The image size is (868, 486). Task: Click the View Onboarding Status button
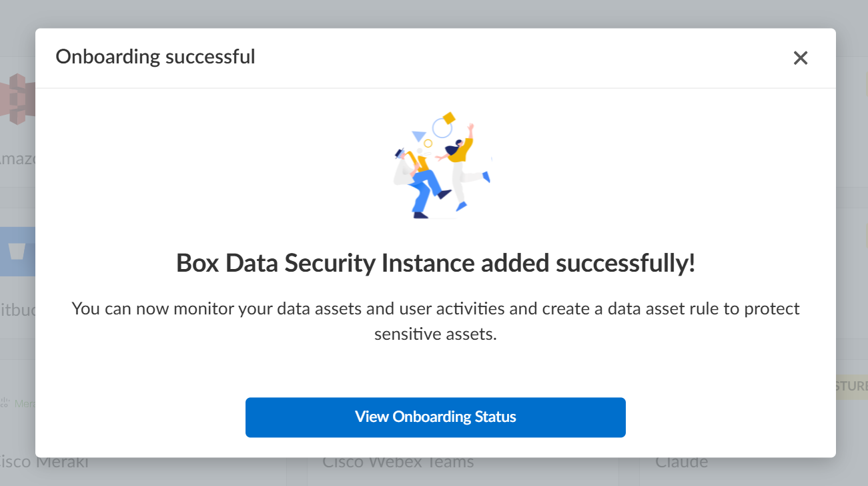(x=435, y=417)
